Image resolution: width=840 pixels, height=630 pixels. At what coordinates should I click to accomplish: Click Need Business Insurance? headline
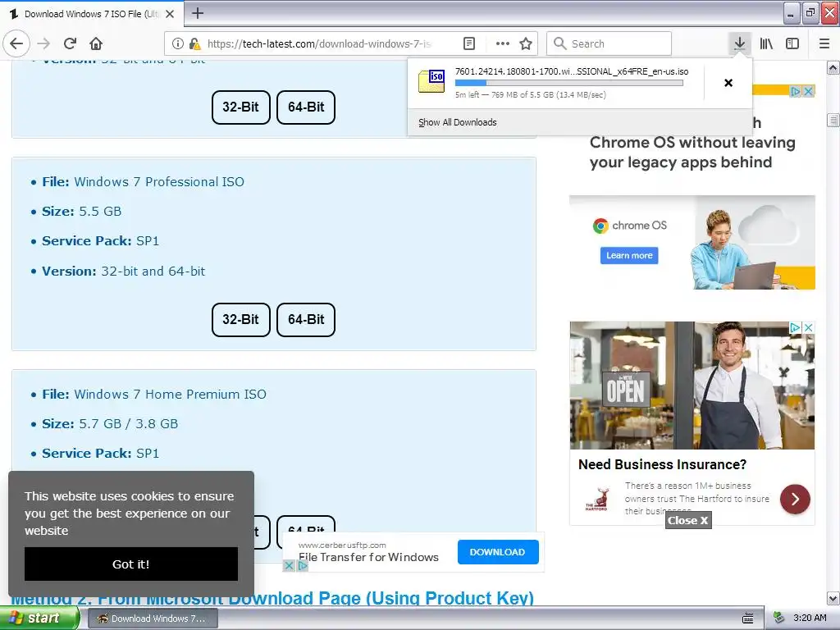point(662,464)
